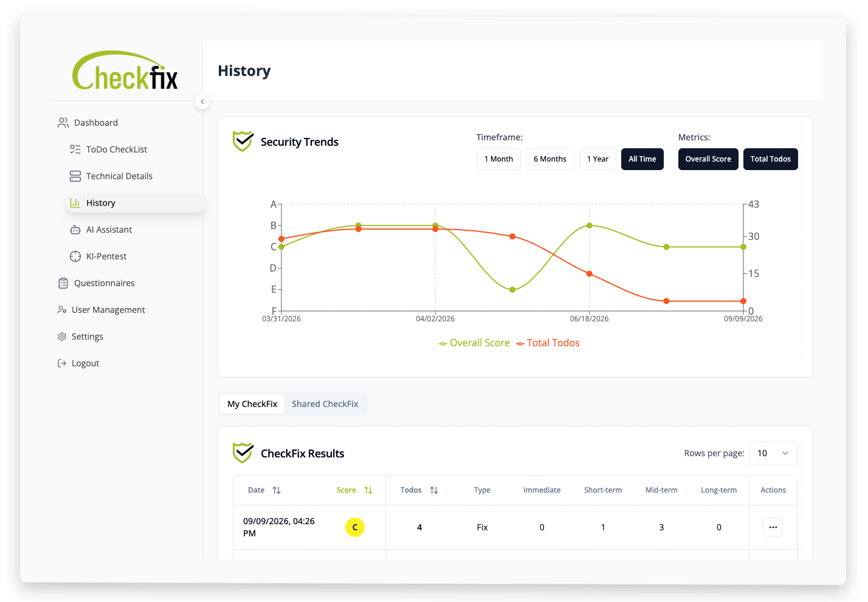The image size is (868, 602).
Task: Click the AI Assistant robot icon
Action: coord(75,230)
